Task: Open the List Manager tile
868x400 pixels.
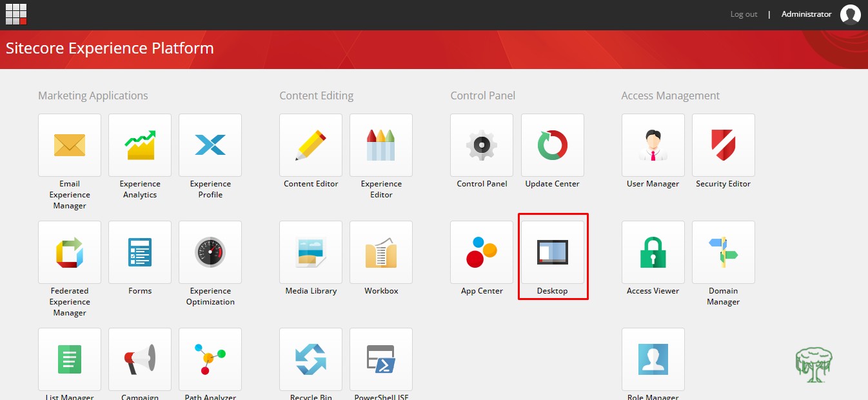Action: 70,359
